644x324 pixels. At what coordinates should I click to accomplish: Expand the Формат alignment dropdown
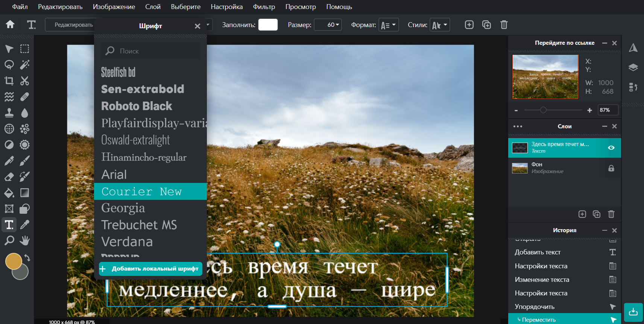pos(389,25)
